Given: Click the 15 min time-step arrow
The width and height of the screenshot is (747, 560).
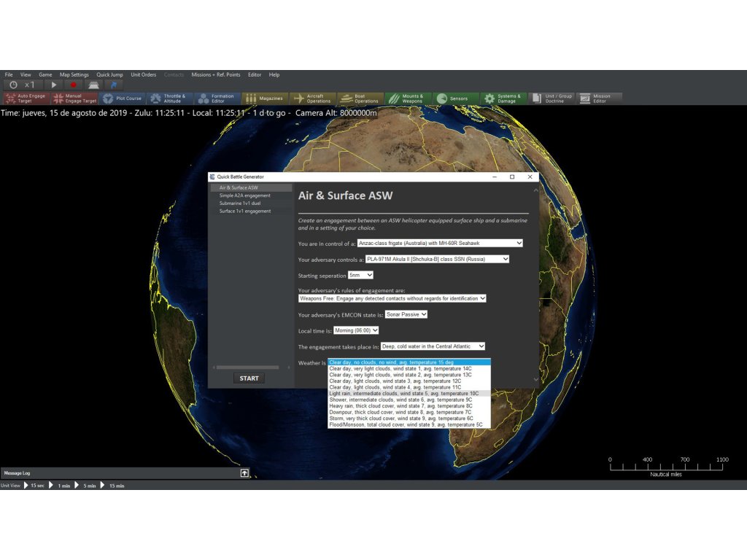Looking at the screenshot, I should coord(102,485).
